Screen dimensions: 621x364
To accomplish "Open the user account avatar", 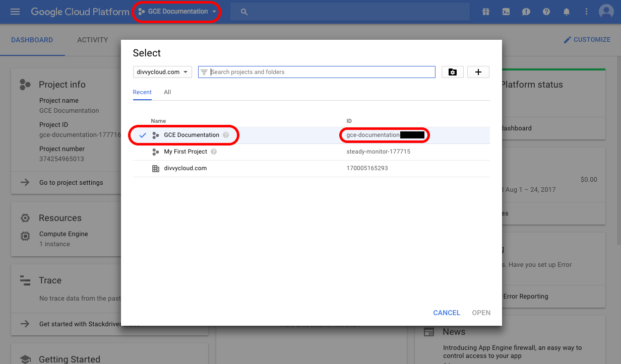I will pos(606,12).
